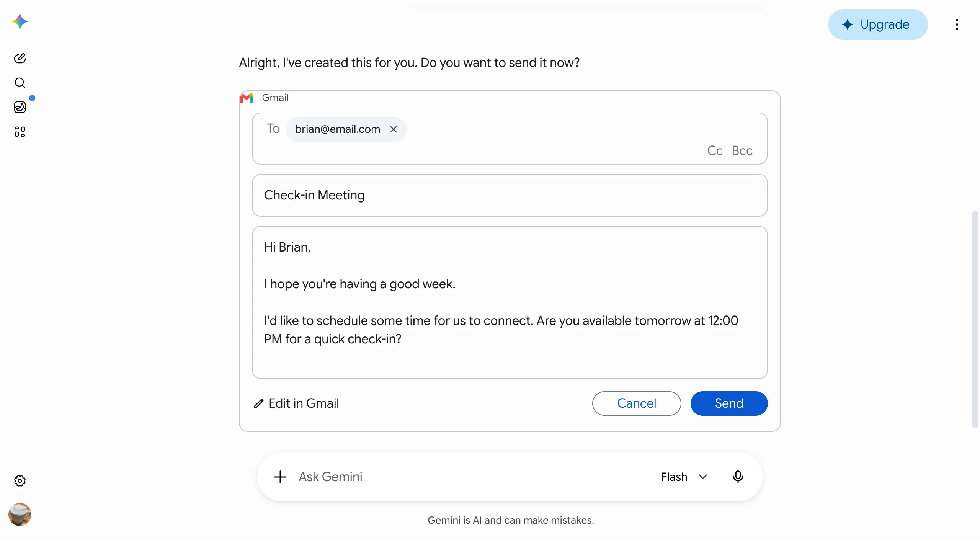Click the Gemini sparkle logo
Screen dimensions: 980x539
click(x=20, y=22)
